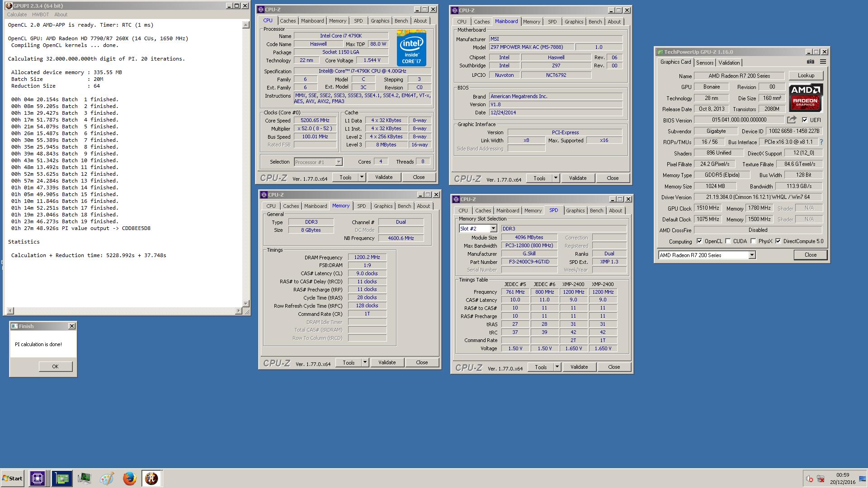
Task: Open the GPU-Z hamburger menu icon
Action: click(823, 62)
